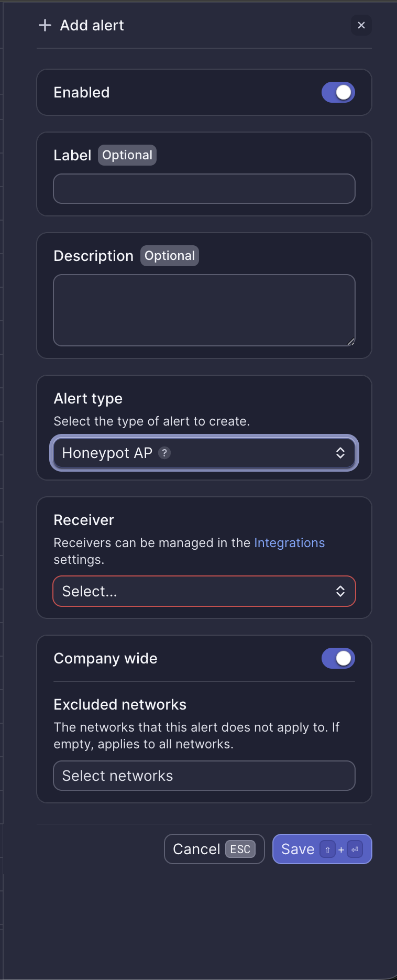Save the new alert

(299, 859)
